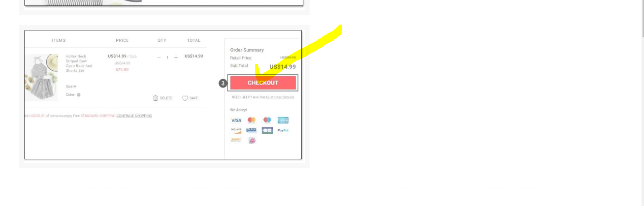Select the American Express payment icon
This screenshot has width=644, height=206.
click(283, 120)
